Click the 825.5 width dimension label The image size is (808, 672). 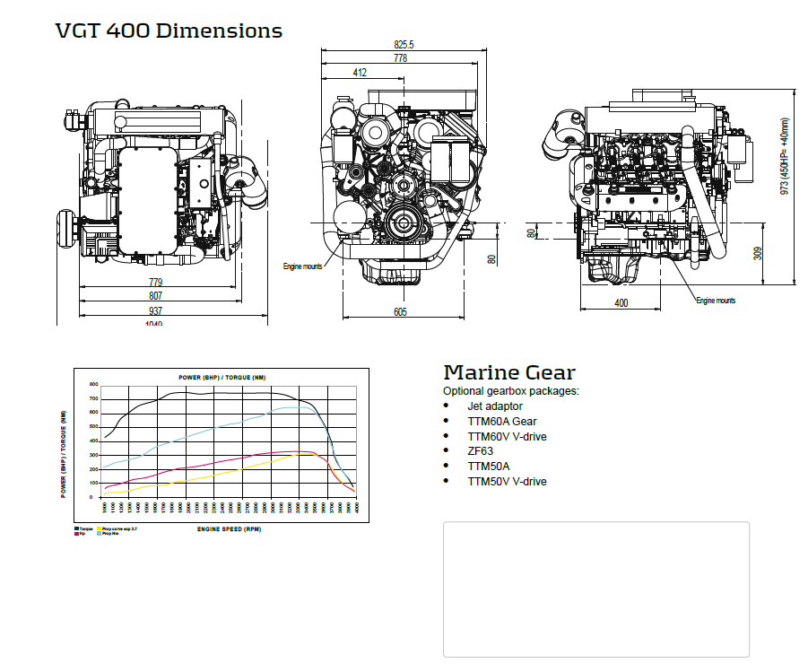404,45
